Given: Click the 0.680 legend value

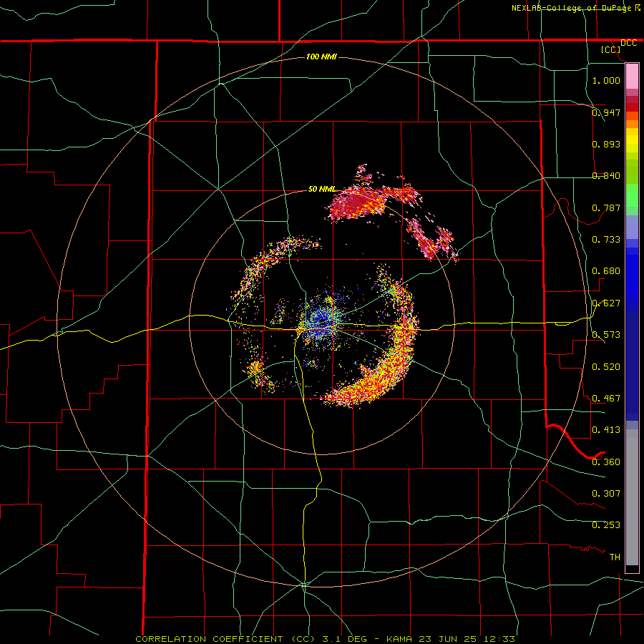Looking at the screenshot, I should pos(606,270).
